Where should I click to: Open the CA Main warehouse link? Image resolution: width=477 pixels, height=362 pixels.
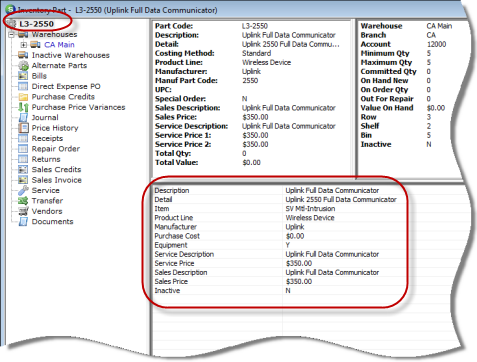59,45
